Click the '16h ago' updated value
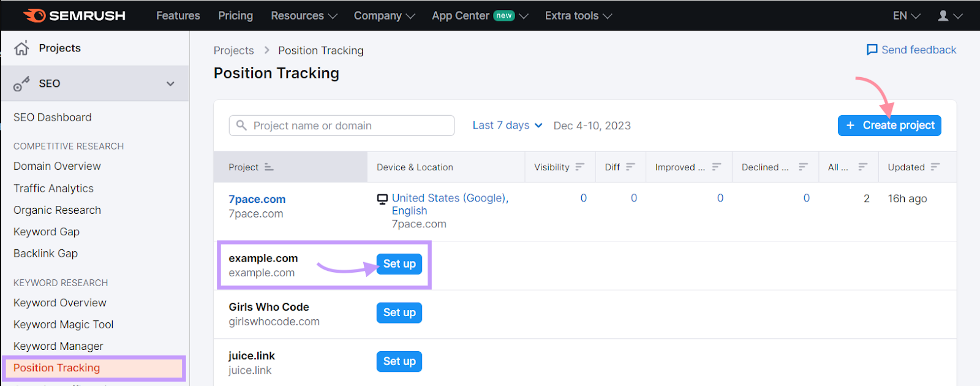 point(907,199)
